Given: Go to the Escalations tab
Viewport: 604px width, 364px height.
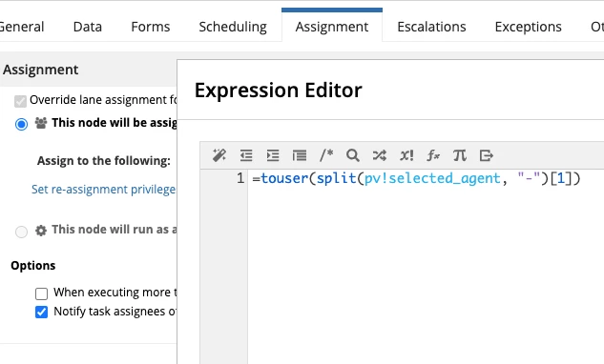Looking at the screenshot, I should pyautogui.click(x=431, y=27).
